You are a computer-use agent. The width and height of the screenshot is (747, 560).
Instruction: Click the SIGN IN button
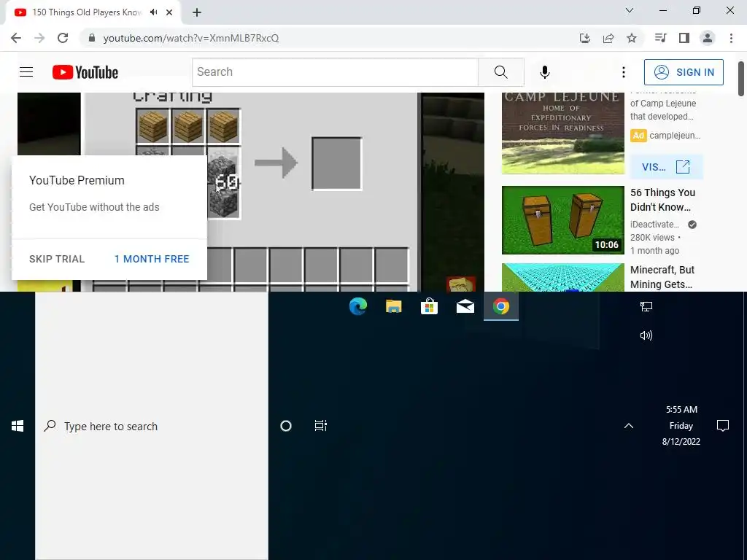(x=683, y=72)
